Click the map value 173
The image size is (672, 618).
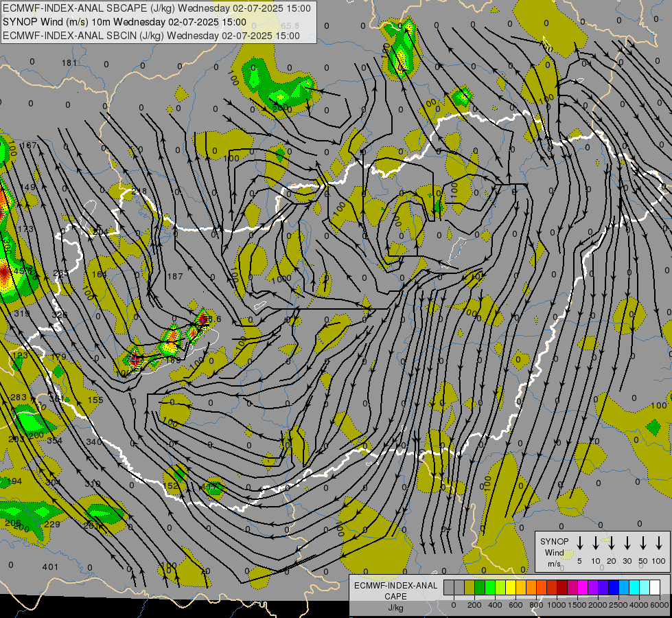pos(25,229)
